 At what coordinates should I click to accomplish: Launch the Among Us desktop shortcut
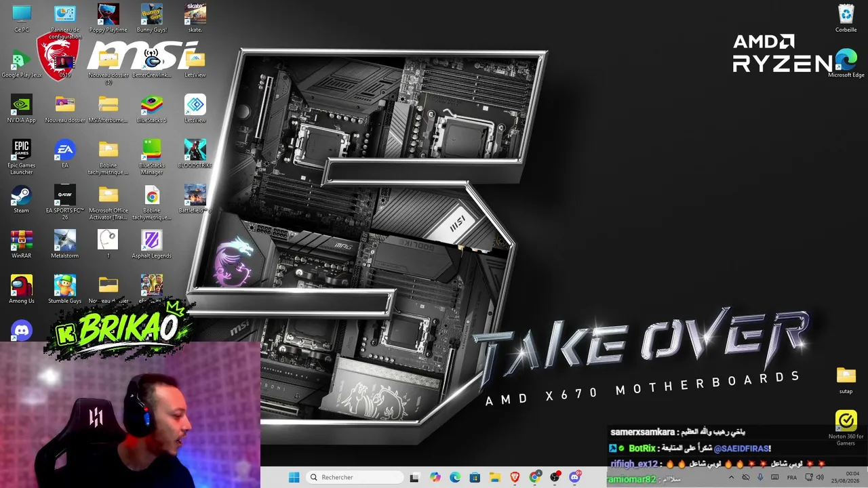point(22,290)
